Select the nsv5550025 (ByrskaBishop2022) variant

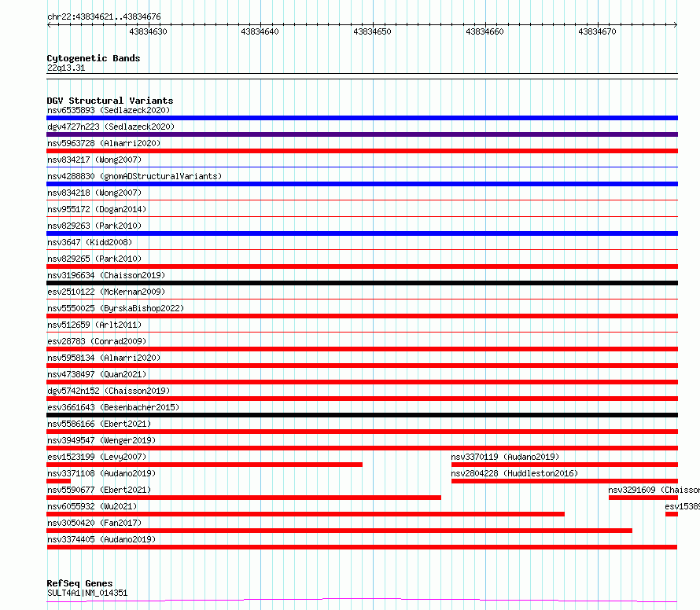[116, 308]
